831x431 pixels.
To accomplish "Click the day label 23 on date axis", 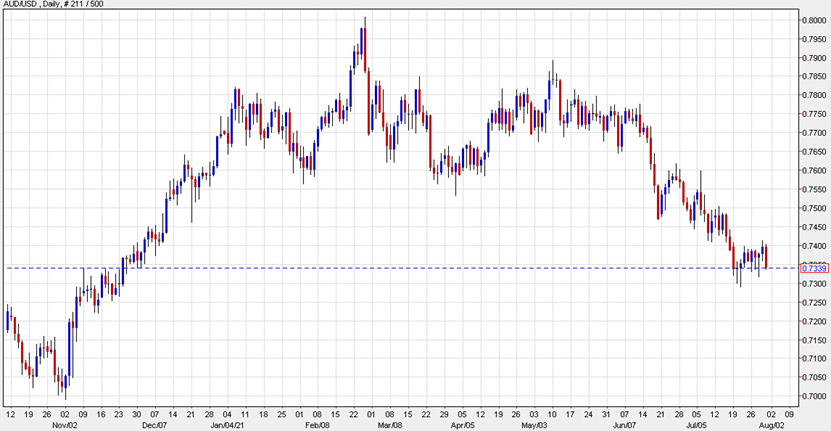I will click(x=119, y=415).
